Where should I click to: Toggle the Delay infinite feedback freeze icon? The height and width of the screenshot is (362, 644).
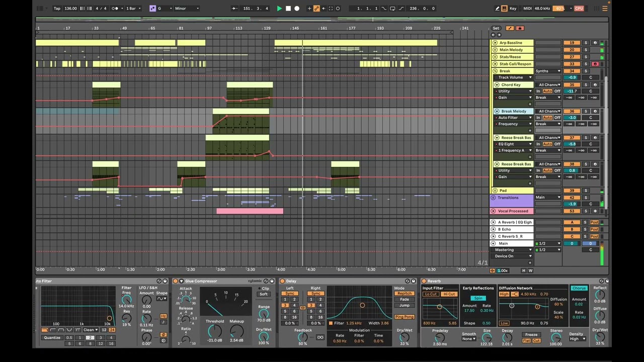coord(319,337)
